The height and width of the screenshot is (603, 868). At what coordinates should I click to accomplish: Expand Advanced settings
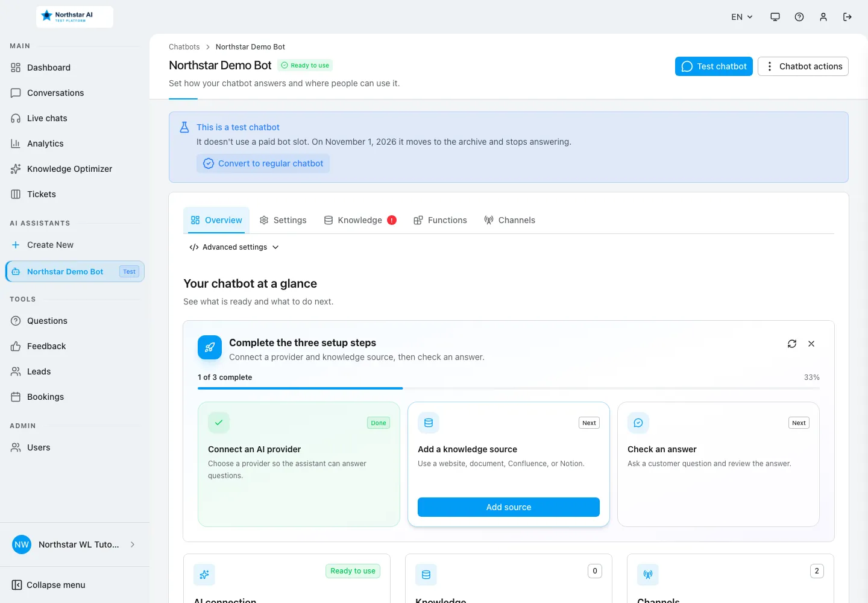click(234, 247)
